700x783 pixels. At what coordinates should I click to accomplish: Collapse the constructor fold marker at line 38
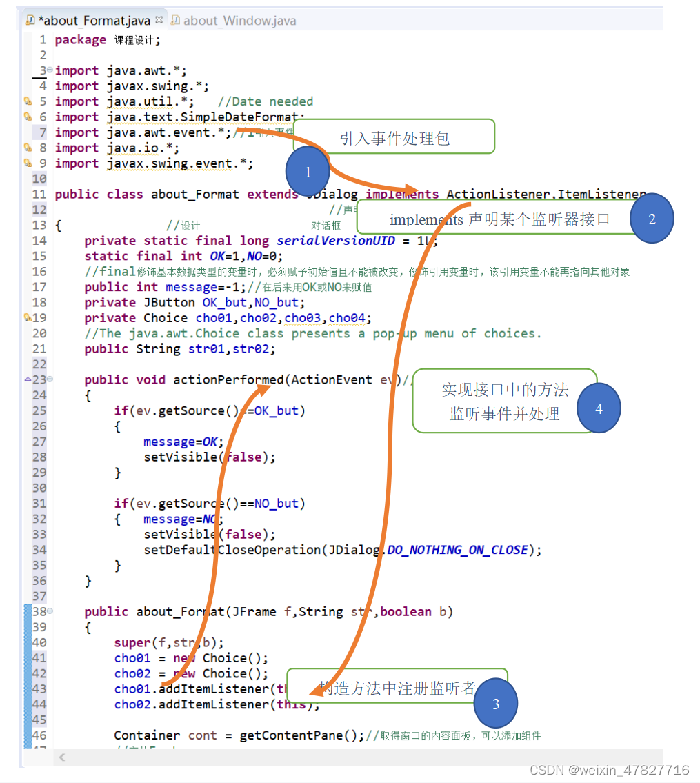(50, 611)
